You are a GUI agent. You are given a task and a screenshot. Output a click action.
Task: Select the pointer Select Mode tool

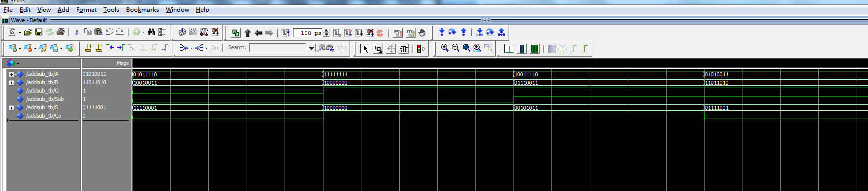(365, 49)
